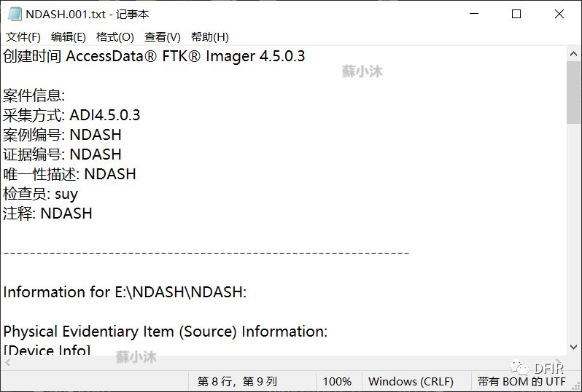Click the 'Information for E:\NDASH\NDASH:' line
This screenshot has height=392, width=582.
[125, 292]
